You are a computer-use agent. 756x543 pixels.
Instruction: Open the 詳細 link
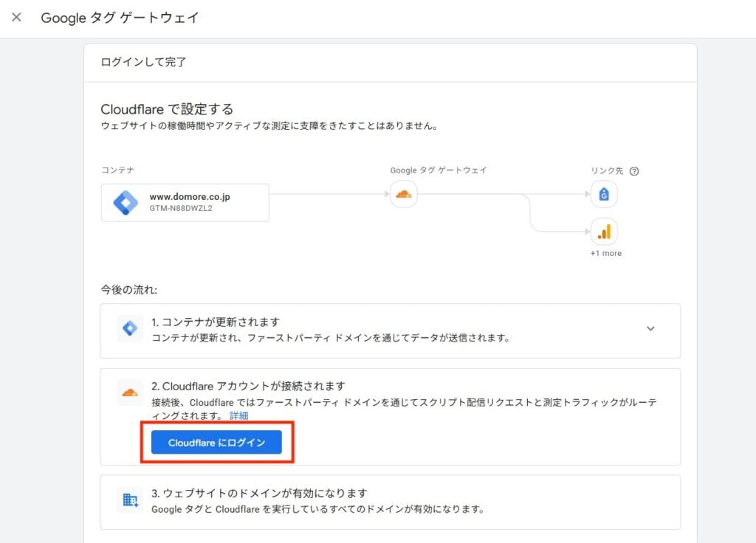tap(238, 416)
